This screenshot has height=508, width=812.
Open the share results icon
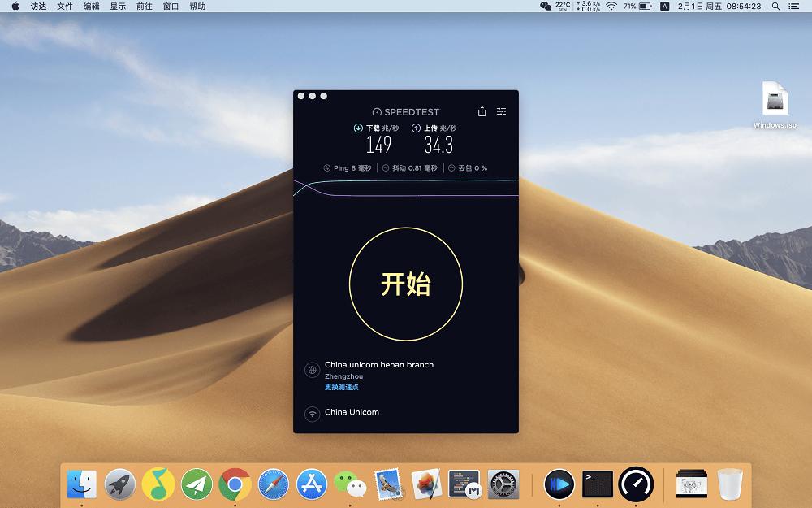[482, 111]
